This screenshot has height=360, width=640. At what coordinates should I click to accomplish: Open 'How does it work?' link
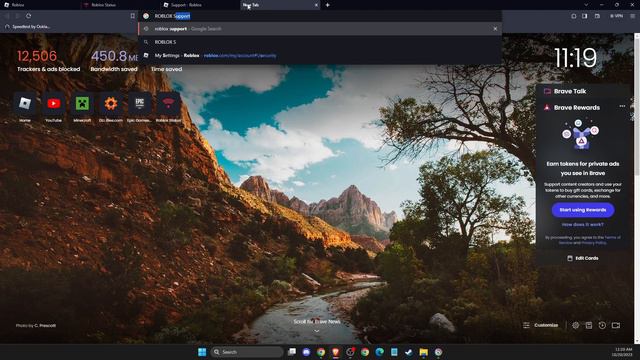582,224
